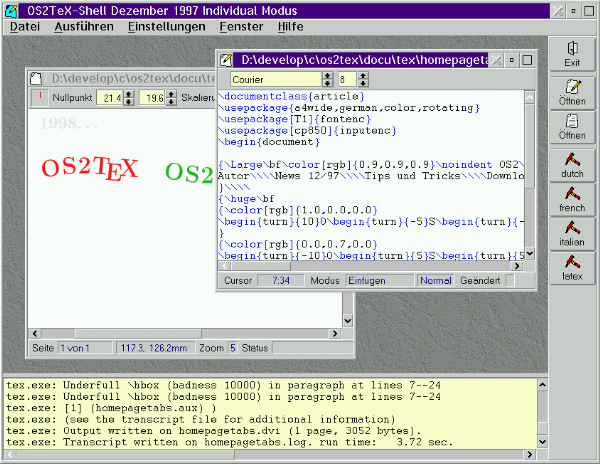
Task: Open the Hilfe menu
Action: point(290,27)
